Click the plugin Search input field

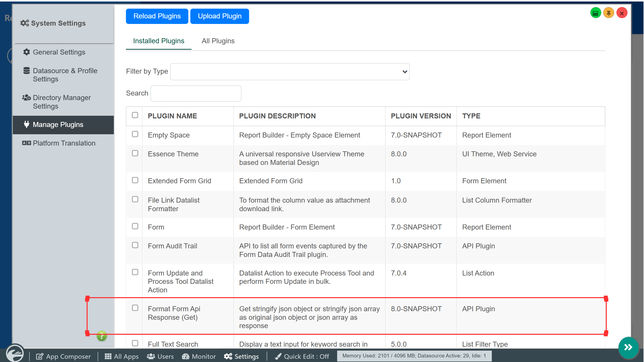point(196,94)
